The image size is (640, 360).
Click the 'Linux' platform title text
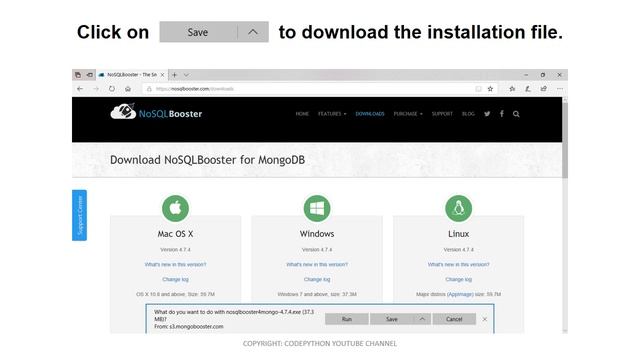[x=458, y=234]
